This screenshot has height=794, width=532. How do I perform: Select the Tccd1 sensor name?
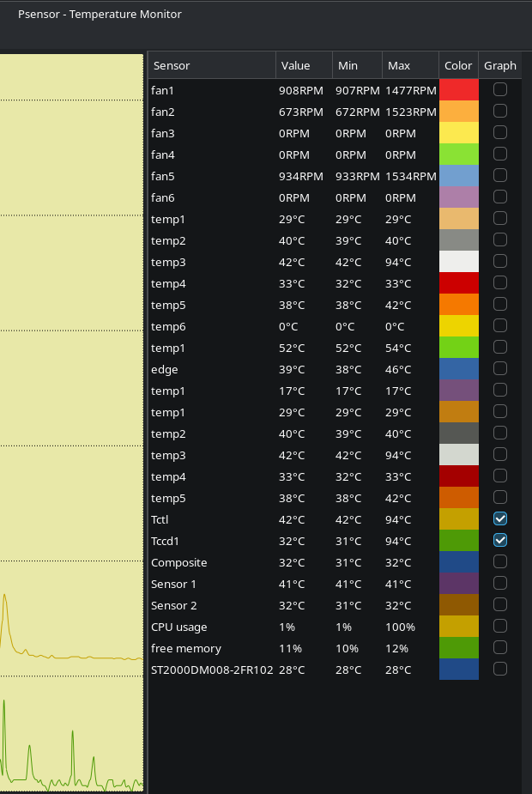pos(165,541)
